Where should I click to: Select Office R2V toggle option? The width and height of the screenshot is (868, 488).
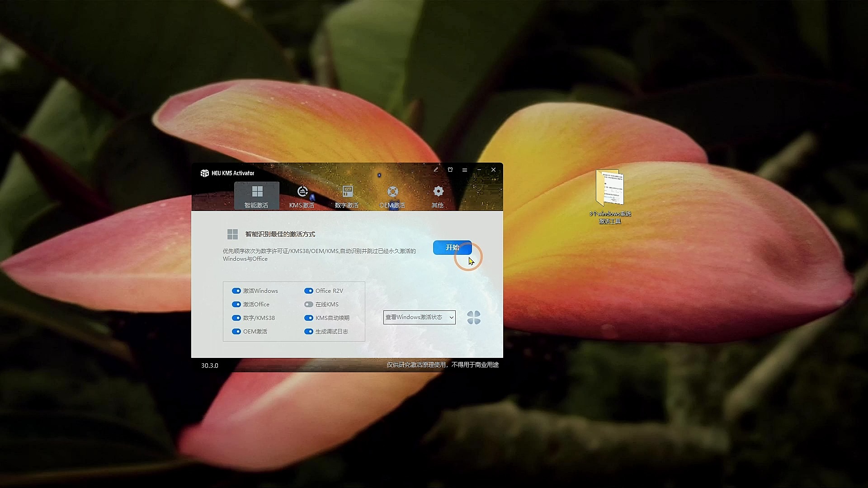click(x=308, y=291)
